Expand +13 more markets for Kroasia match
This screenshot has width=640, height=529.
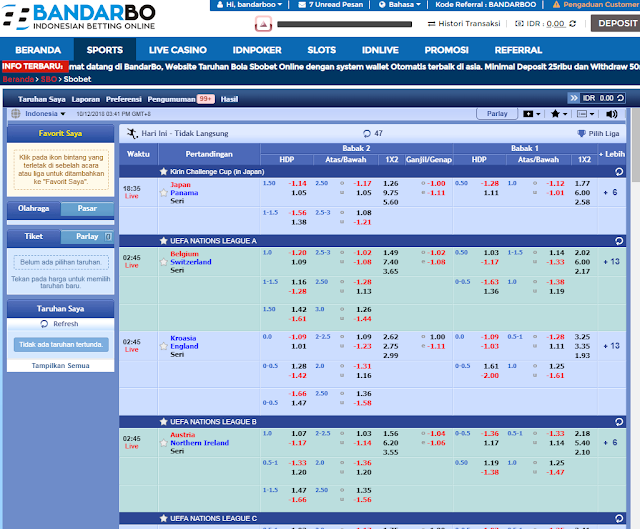pyautogui.click(x=611, y=346)
